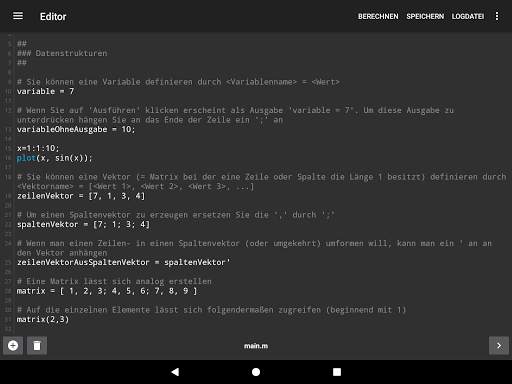This screenshot has width=512, height=384.
Task: Go to next file with chevron arrow
Action: [x=499, y=345]
